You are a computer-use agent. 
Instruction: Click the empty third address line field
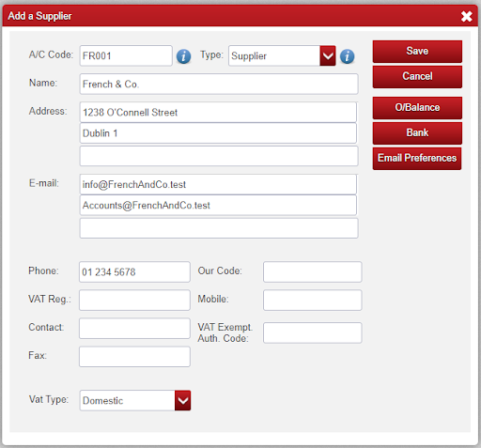[x=219, y=156]
